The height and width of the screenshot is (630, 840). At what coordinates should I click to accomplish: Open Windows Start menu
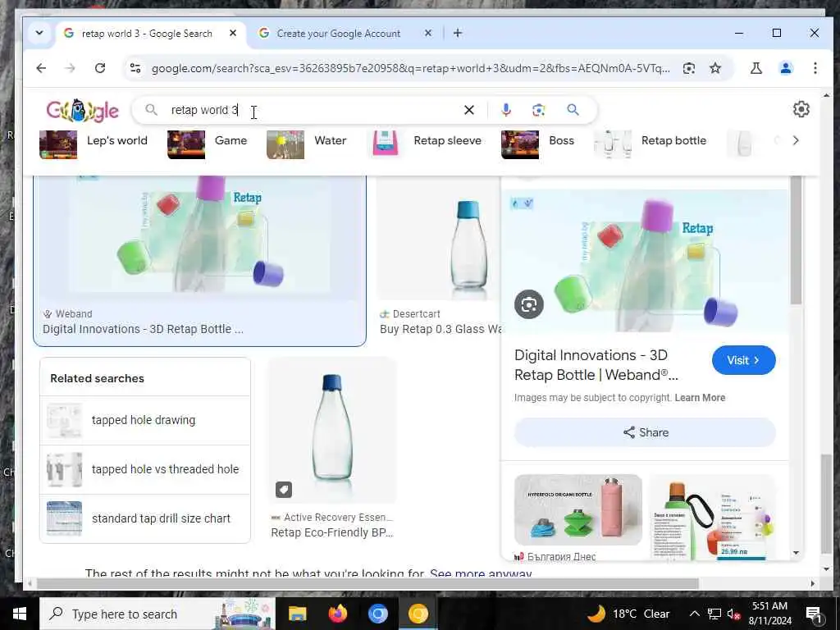tap(20, 614)
